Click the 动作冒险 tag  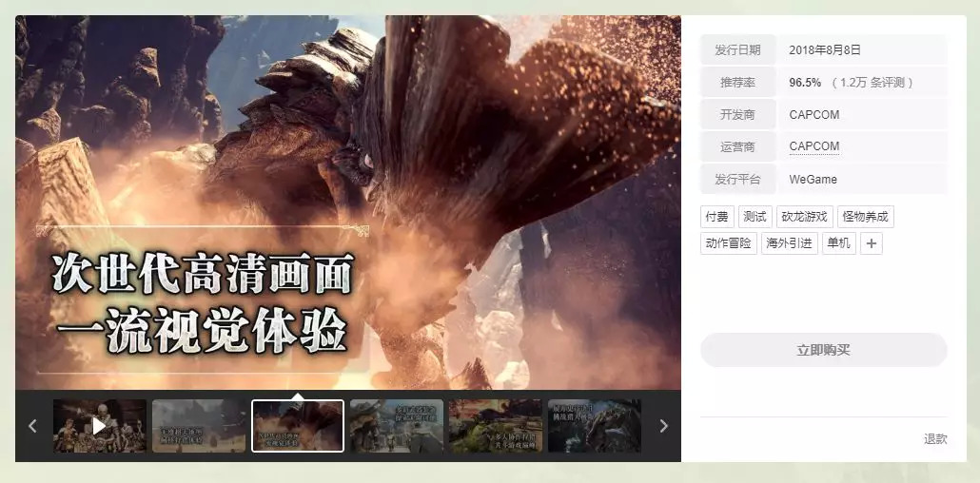coord(729,243)
